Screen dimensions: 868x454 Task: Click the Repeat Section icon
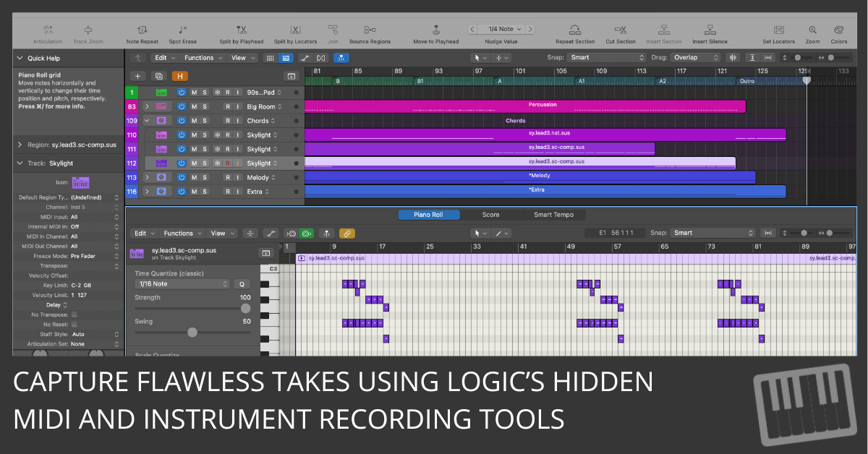click(575, 30)
